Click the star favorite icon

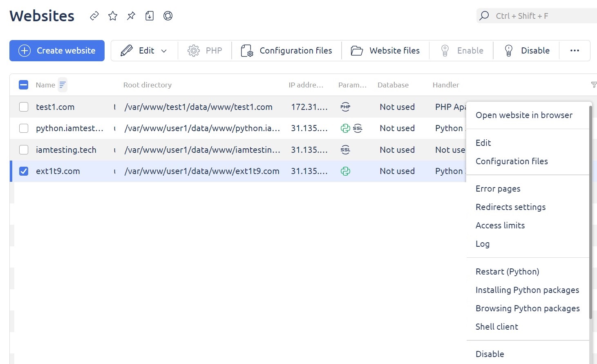113,16
